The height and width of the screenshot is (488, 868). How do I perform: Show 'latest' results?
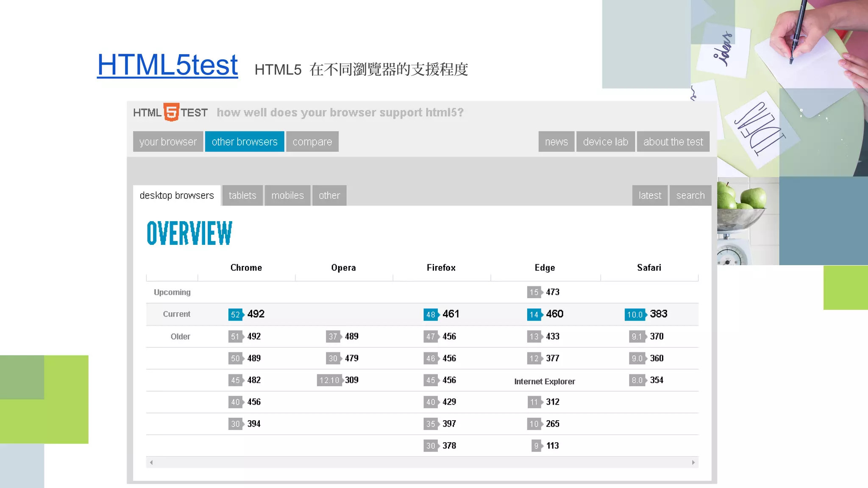[x=650, y=195]
